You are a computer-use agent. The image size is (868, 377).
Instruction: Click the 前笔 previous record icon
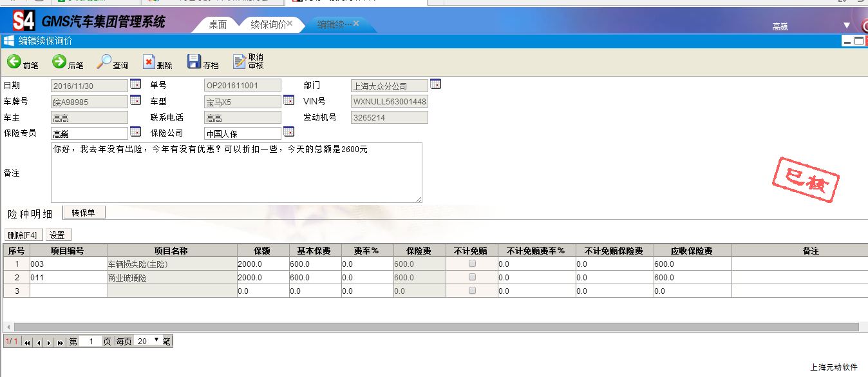point(14,62)
